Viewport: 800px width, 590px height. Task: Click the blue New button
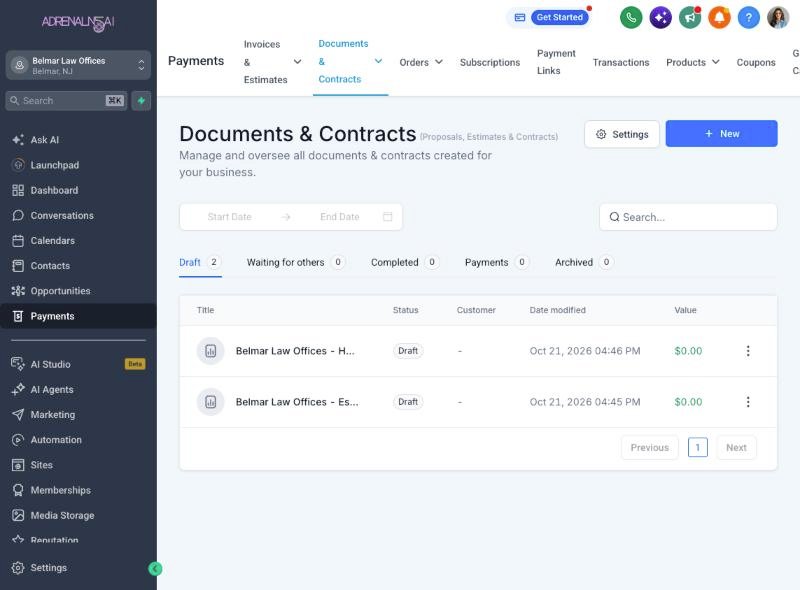click(x=721, y=134)
